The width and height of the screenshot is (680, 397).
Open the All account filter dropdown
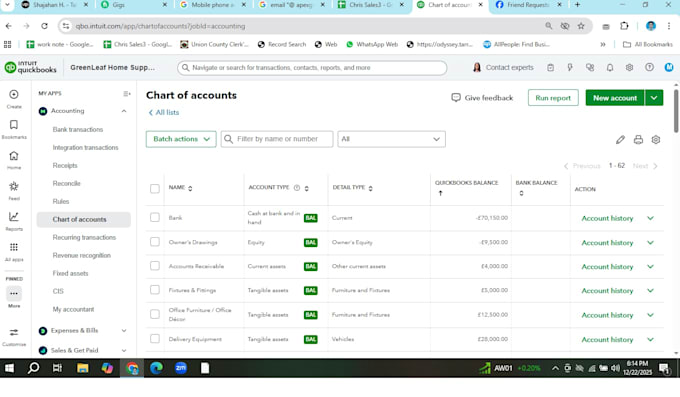click(391, 139)
